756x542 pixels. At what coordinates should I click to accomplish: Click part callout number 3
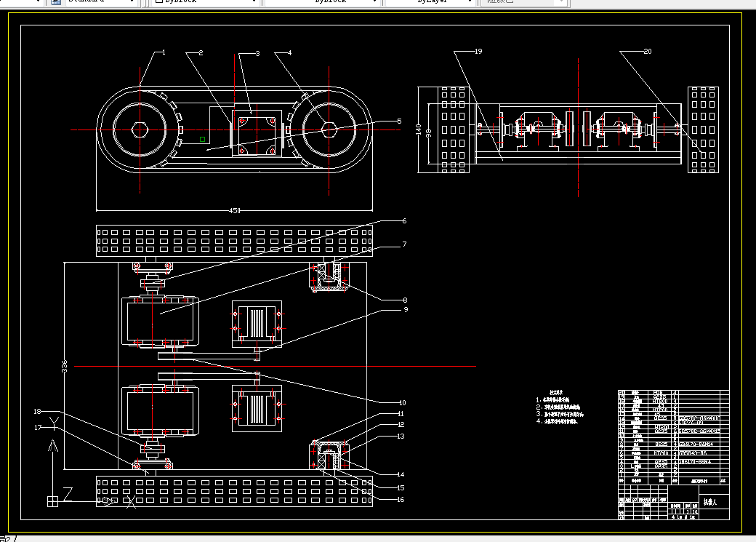point(257,53)
